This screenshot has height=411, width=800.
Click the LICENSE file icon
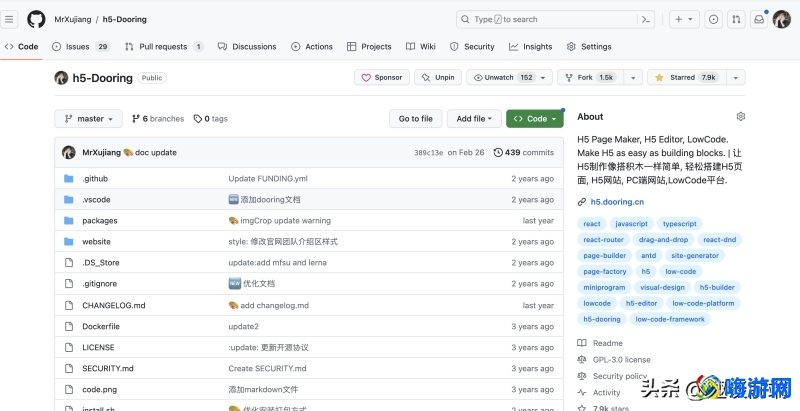click(69, 347)
